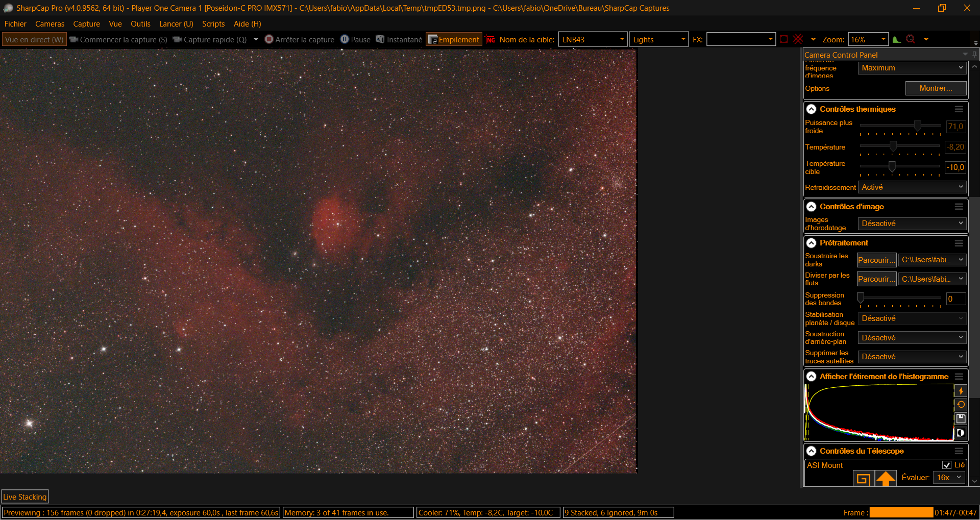980x520 pixels.
Task: Collapse the histogram stretch section
Action: [x=811, y=377]
